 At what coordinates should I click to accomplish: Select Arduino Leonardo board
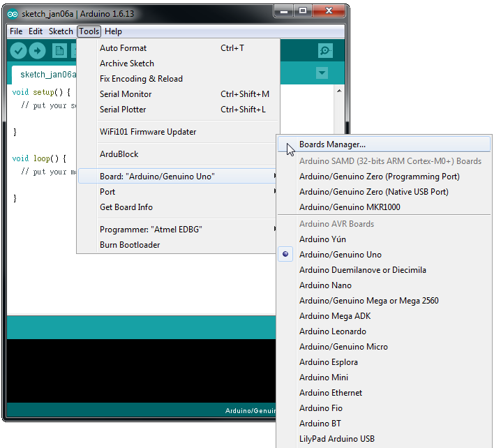pyautogui.click(x=384, y=331)
